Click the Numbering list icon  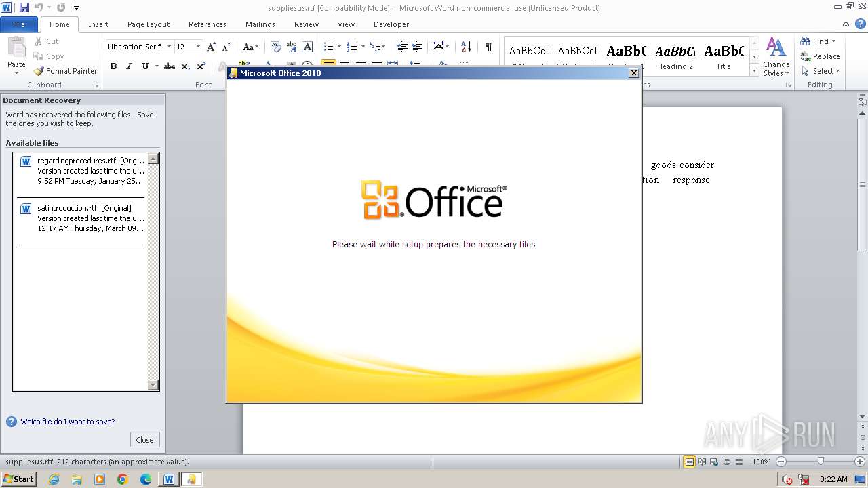tap(351, 47)
